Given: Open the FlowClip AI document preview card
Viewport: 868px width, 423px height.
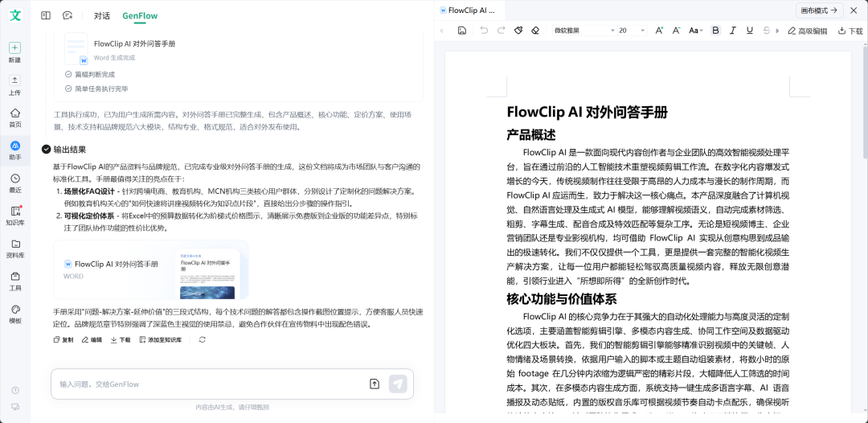Looking at the screenshot, I should [150, 269].
